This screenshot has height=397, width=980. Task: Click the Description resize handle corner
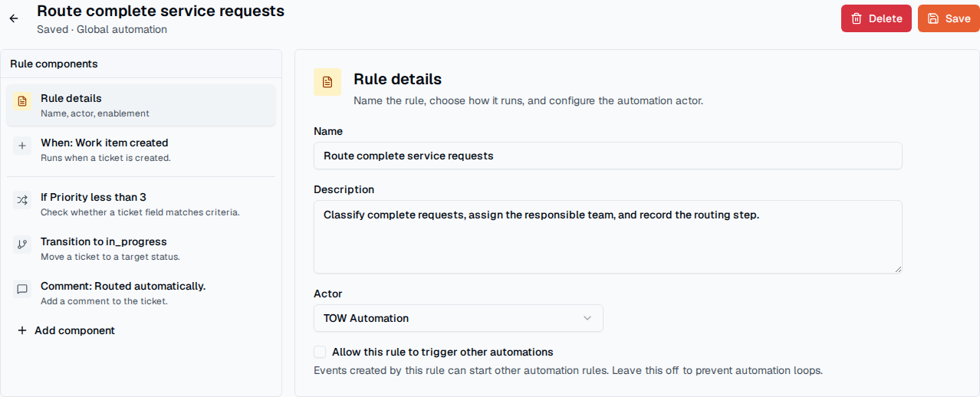pyautogui.click(x=897, y=268)
